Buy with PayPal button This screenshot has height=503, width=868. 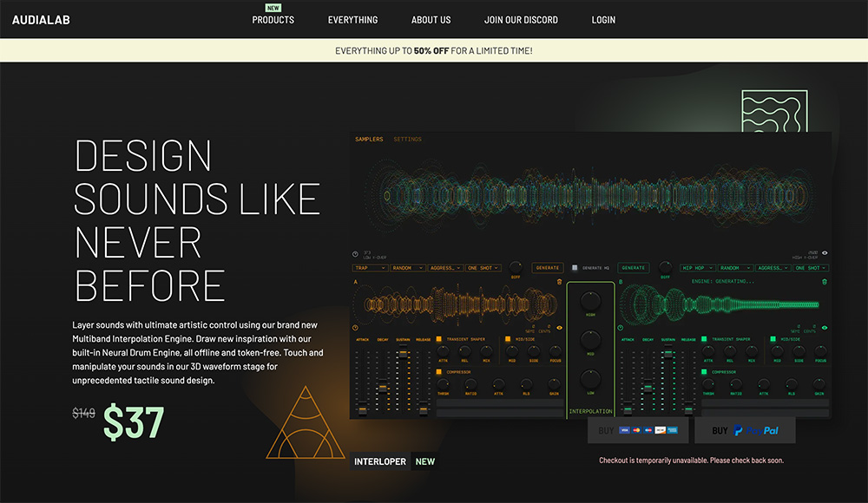pos(745,430)
